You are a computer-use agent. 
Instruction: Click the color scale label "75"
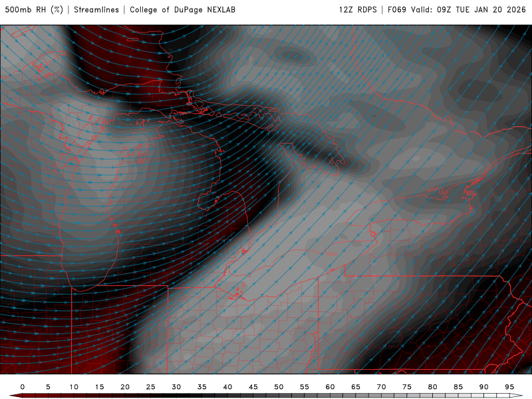407,387
